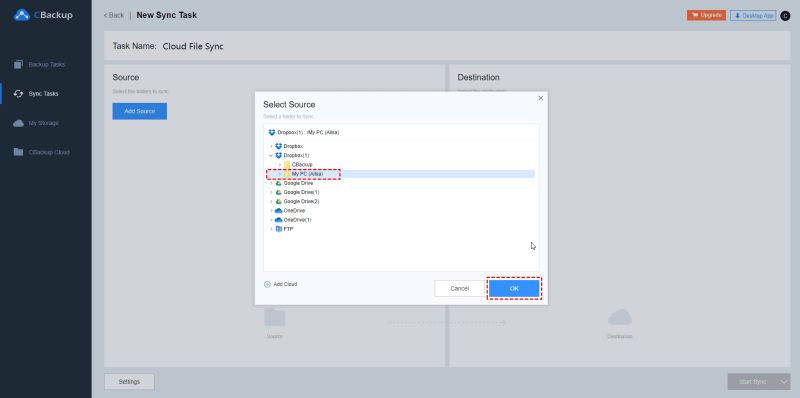Click the large Source folder icon in the main window
The width and height of the screenshot is (800, 398).
pos(274,317)
